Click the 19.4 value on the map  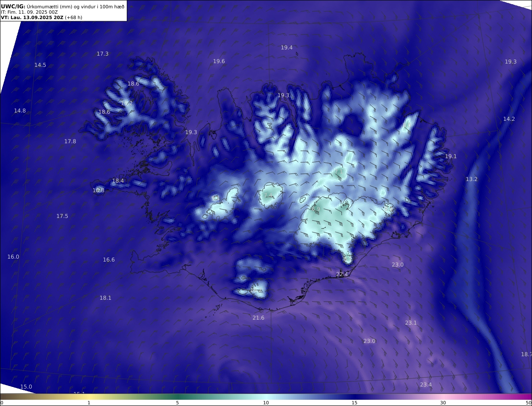(x=287, y=48)
